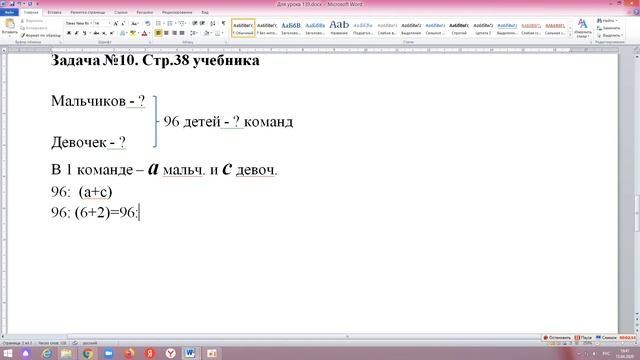The image size is (640, 360).
Task: Click the Grow Font icon
Action: (x=116, y=24)
